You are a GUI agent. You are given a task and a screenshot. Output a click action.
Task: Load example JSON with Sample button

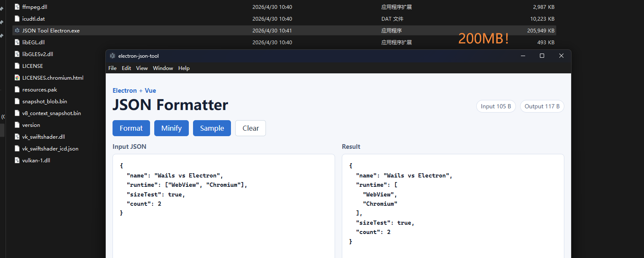[212, 128]
